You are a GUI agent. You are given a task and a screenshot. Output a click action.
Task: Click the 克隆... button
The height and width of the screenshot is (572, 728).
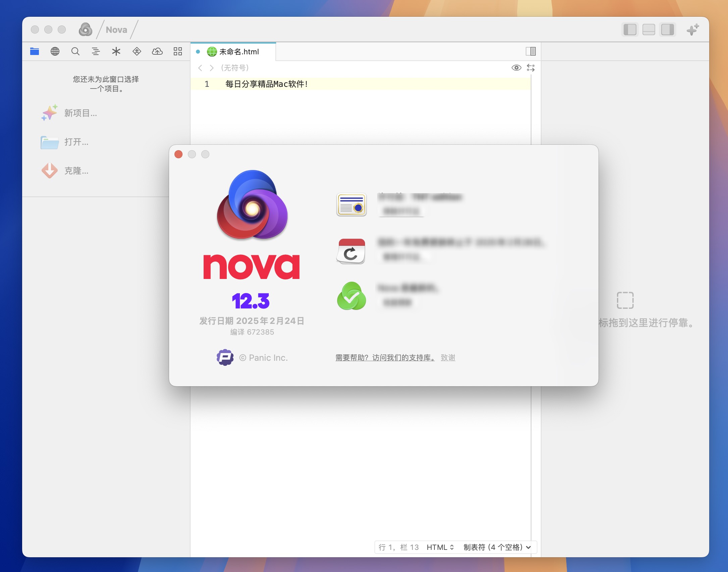[65, 171]
